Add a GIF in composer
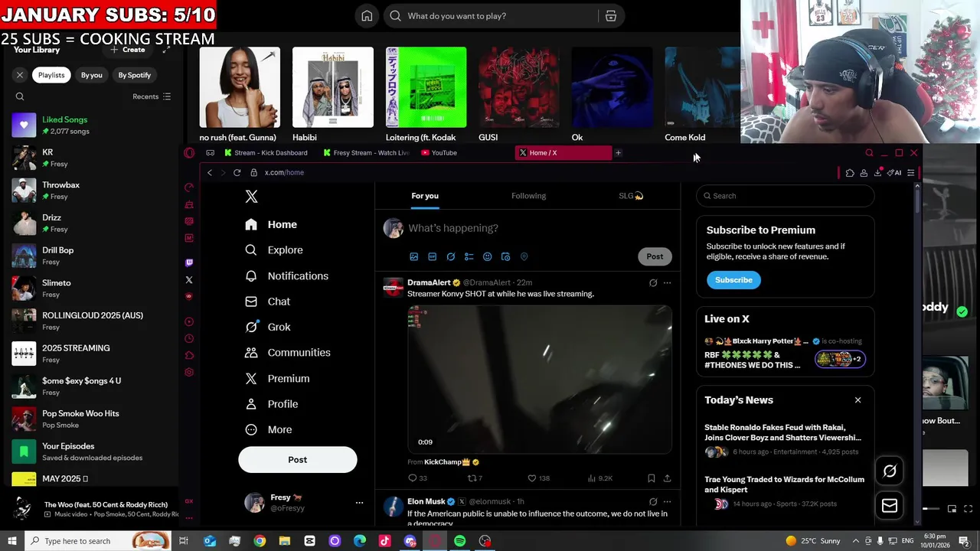Image resolution: width=980 pixels, height=551 pixels. pyautogui.click(x=433, y=256)
